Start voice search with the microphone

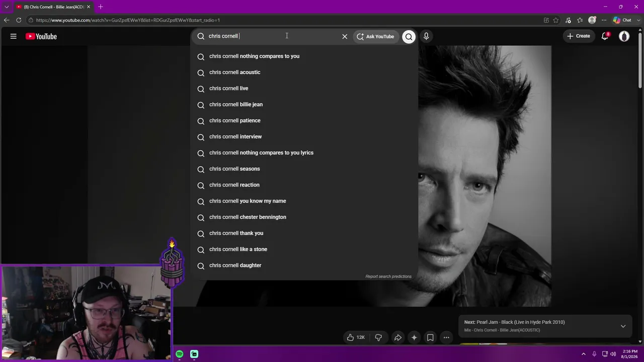(426, 36)
